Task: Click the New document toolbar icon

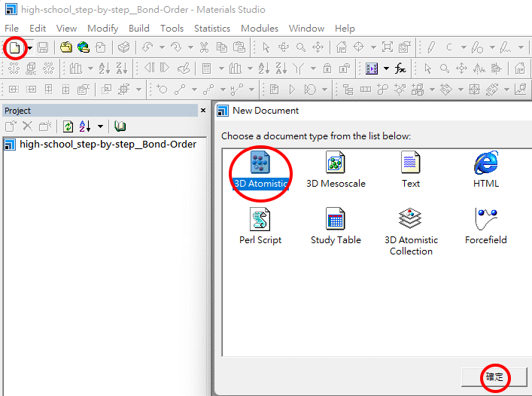Action: 14,47
